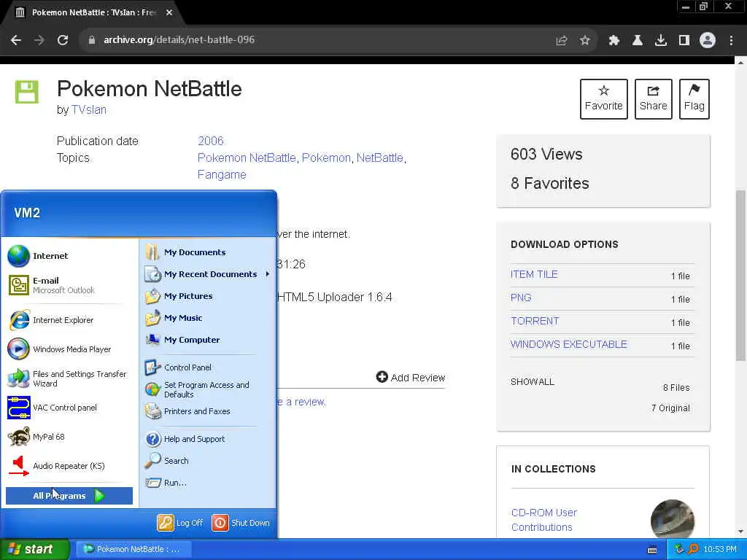This screenshot has width=747, height=560.
Task: Toggle browser side panel
Action: coord(684,41)
